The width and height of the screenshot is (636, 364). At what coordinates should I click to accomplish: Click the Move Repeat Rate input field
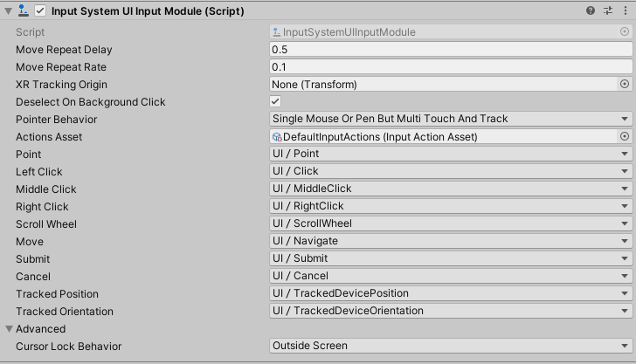451,67
